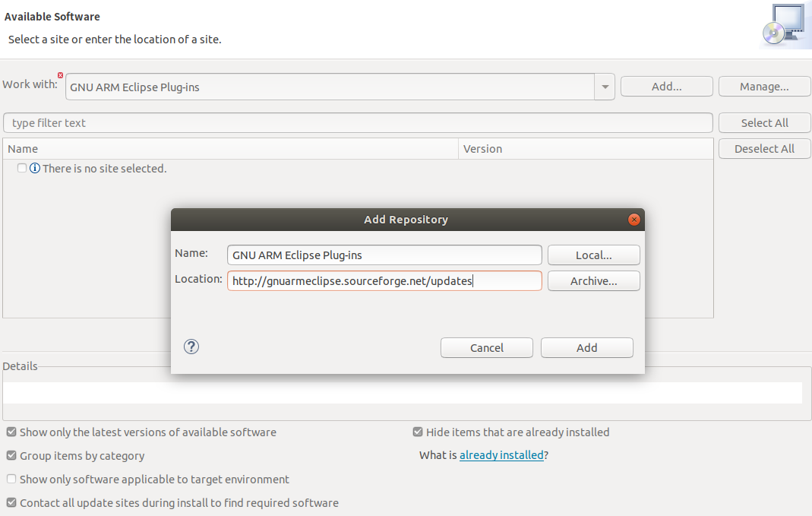Click the install wizard CD and monitor icon

(784, 25)
